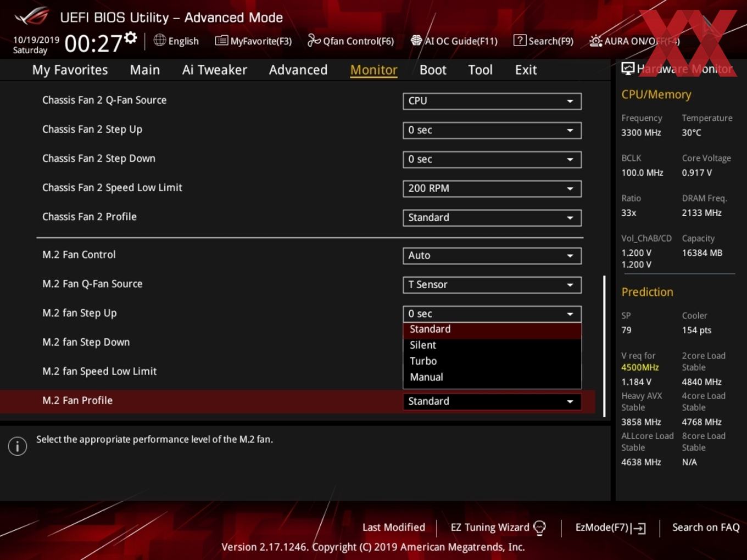
Task: Click the Qfan Control fan icon
Action: [x=314, y=40]
